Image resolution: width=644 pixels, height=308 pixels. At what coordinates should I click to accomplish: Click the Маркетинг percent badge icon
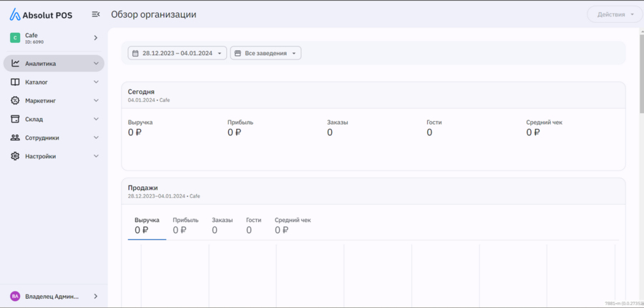coord(15,101)
